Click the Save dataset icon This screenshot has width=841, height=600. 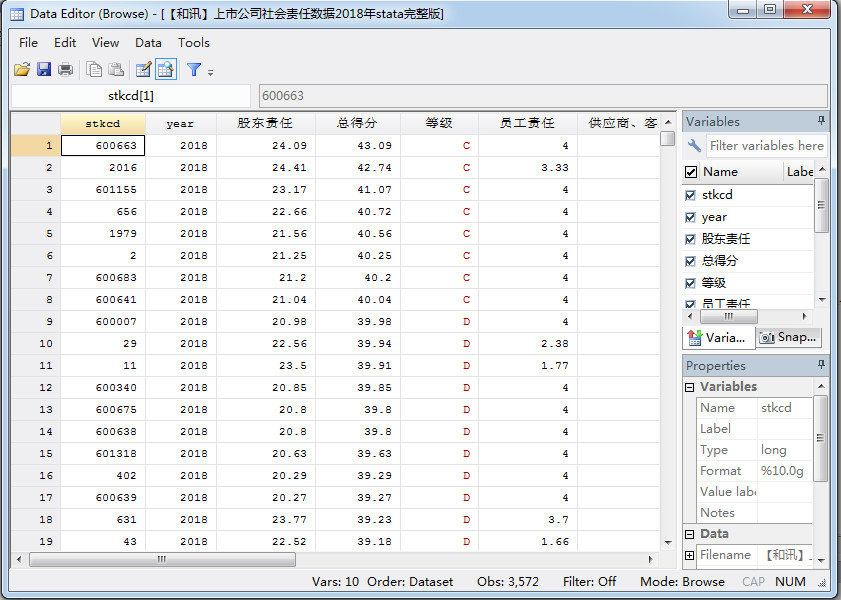click(x=44, y=69)
